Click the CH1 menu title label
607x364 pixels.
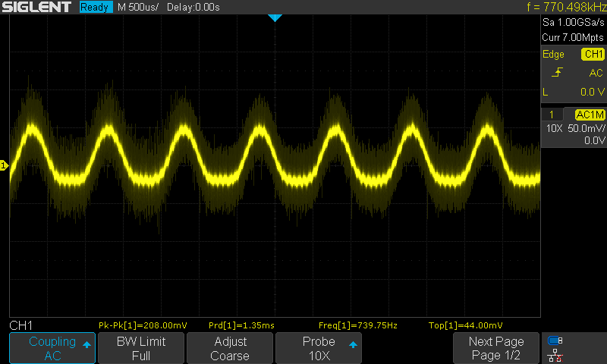[21, 325]
